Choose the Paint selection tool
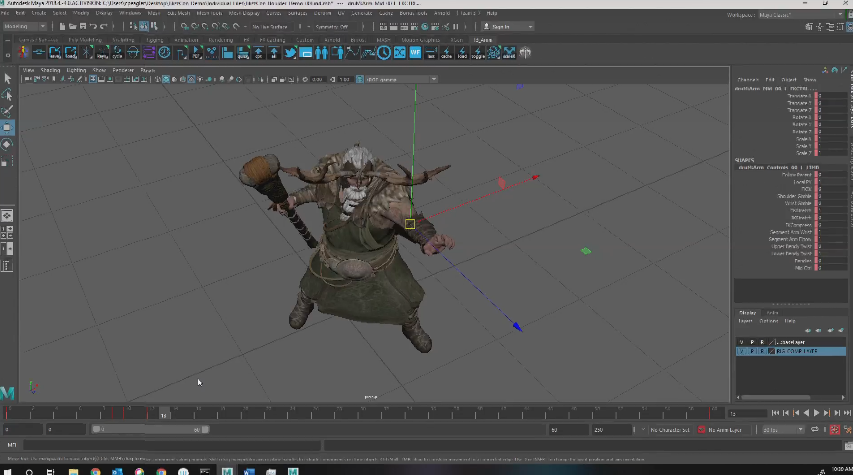Viewport: 853px width, 475px height. point(7,112)
